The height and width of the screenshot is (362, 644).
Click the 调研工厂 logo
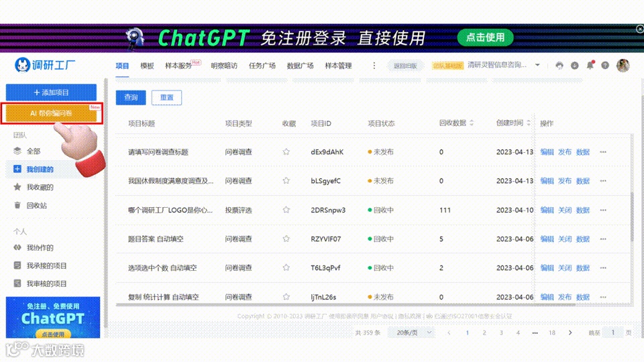(45, 65)
